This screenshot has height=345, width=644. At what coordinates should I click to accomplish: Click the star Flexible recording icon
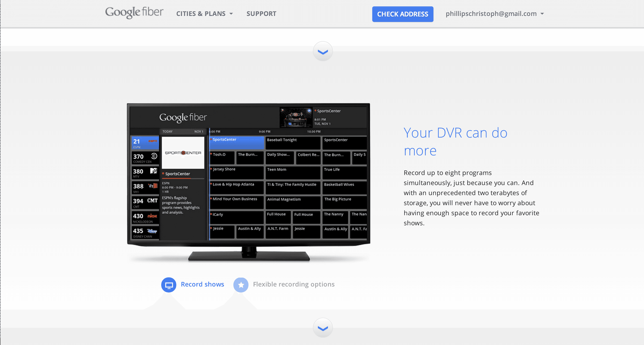coord(241,285)
